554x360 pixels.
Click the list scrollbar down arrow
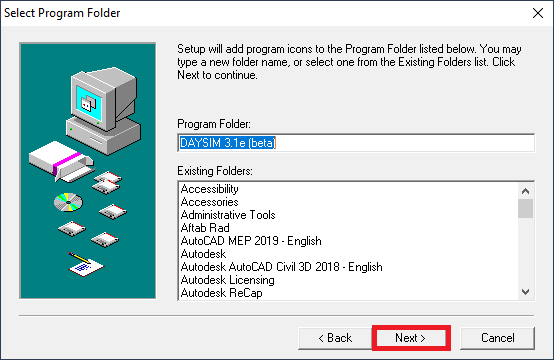pos(525,292)
